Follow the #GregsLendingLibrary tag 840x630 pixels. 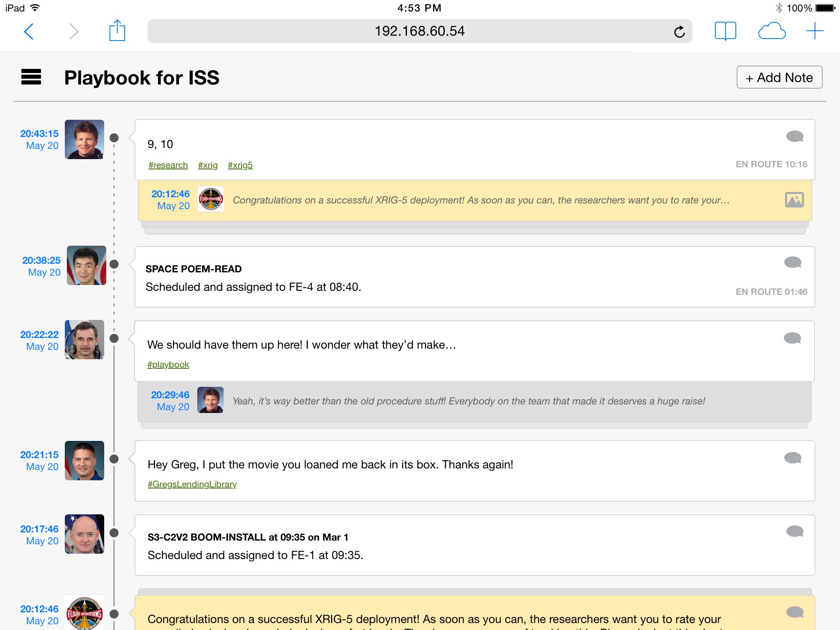pyautogui.click(x=192, y=484)
